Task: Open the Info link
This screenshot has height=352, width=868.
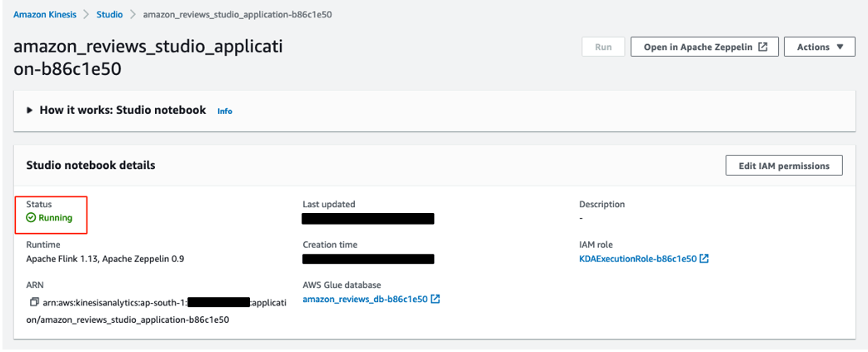Action: point(225,111)
